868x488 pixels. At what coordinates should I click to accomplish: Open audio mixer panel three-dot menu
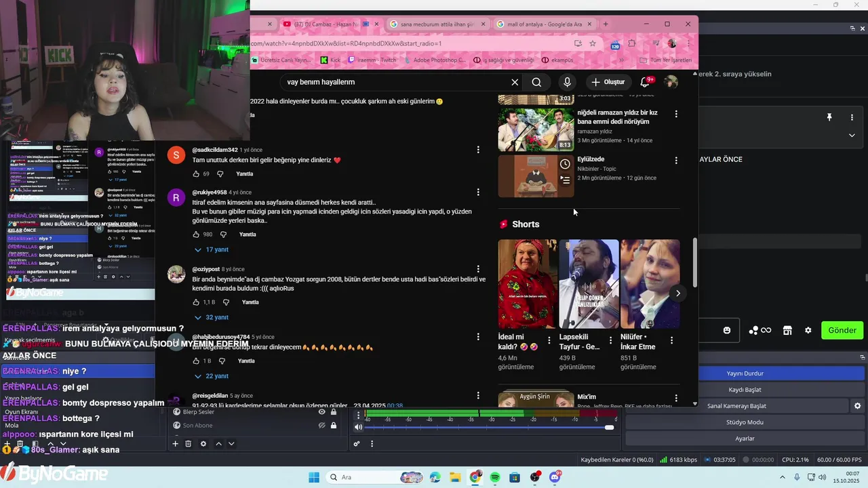pos(372,444)
